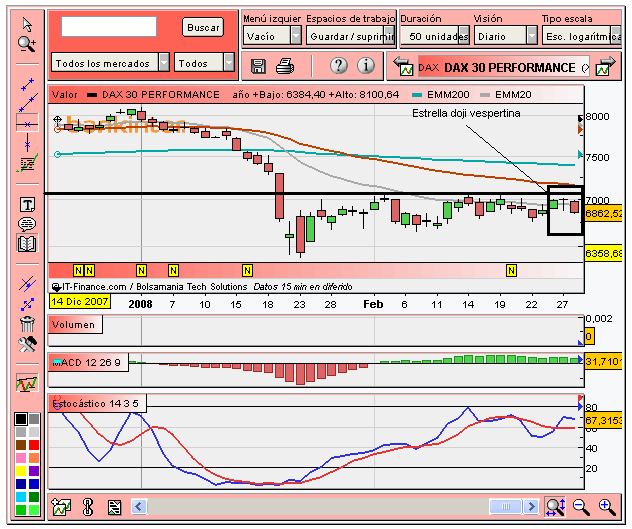
Task: Click the floppy disk save icon
Action: click(x=258, y=66)
